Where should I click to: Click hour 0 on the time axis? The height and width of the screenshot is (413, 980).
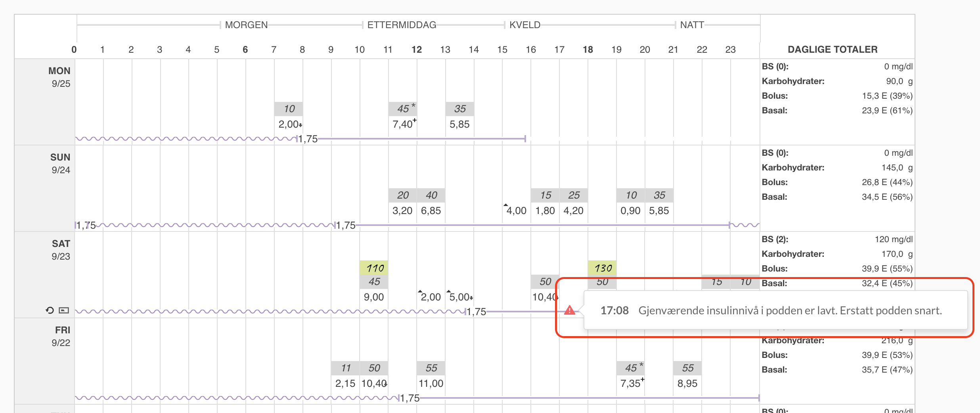[74, 50]
